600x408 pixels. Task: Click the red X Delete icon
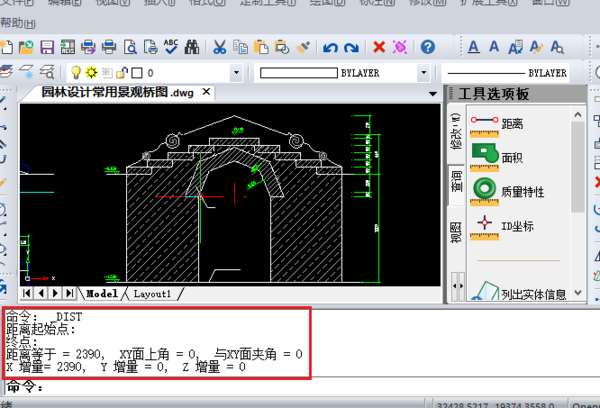click(x=379, y=47)
